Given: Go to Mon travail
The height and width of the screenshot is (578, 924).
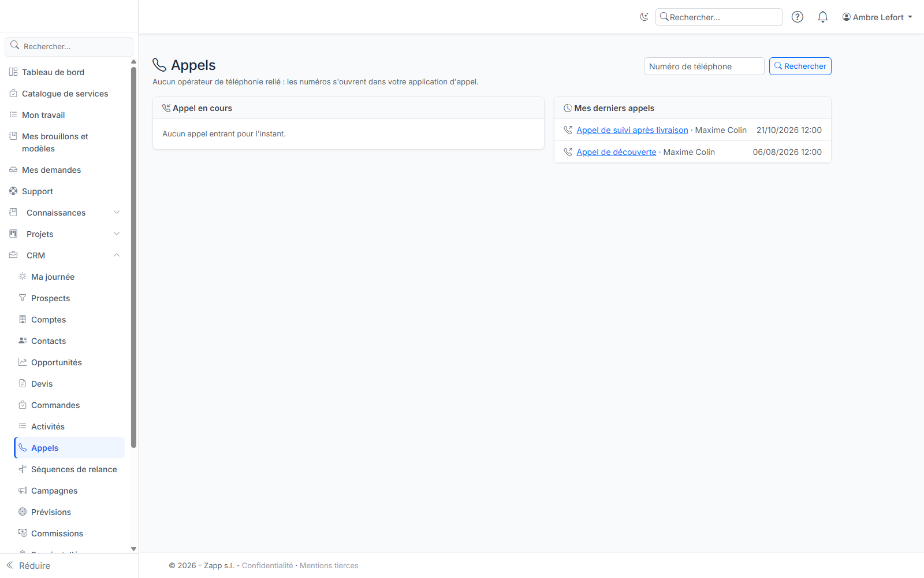Looking at the screenshot, I should point(43,115).
